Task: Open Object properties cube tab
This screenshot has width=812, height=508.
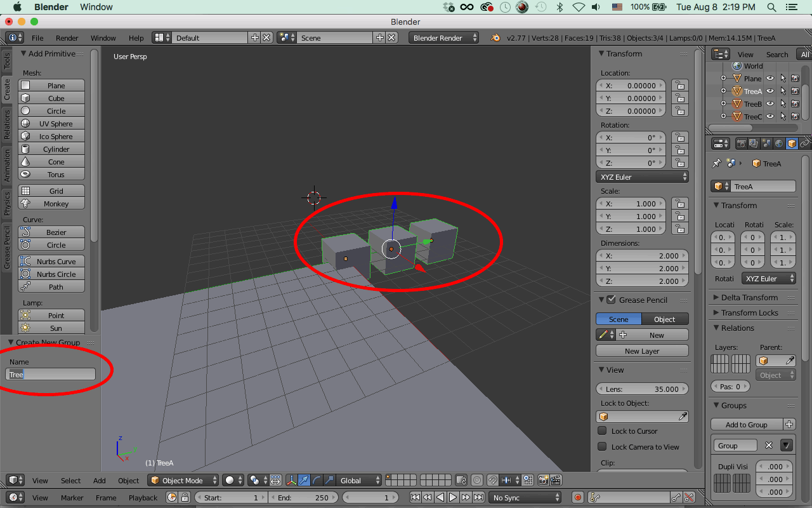Action: pyautogui.click(x=792, y=144)
